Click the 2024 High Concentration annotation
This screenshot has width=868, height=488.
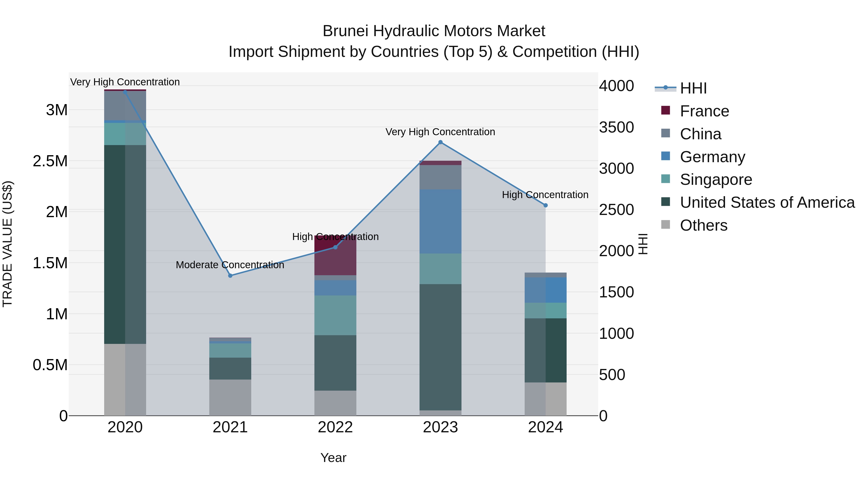(x=545, y=195)
